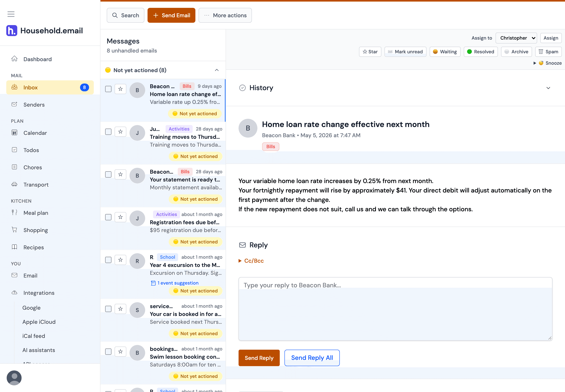The height and width of the screenshot is (392, 565).
Task: Expand the Snooze options
Action: (548, 63)
